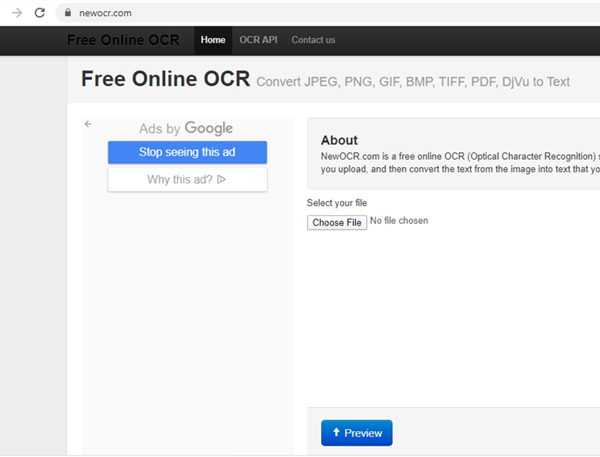The image size is (600, 457).
Task: Click the padlock icon in the address bar
Action: tap(68, 13)
